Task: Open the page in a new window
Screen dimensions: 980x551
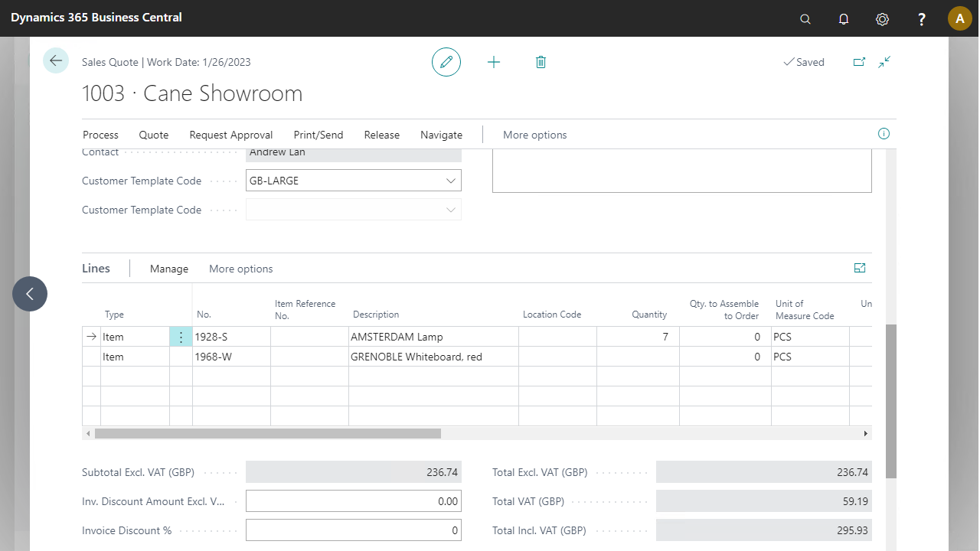Action: [x=859, y=62]
